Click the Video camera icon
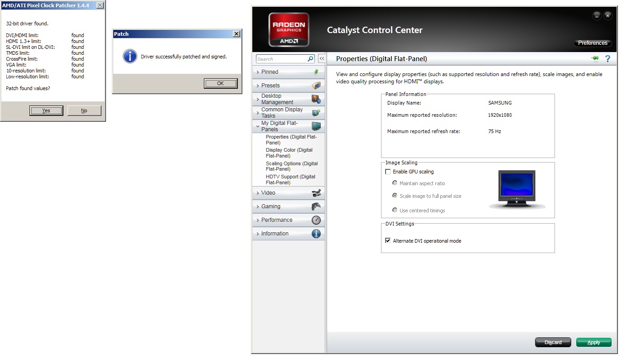The width and height of the screenshot is (627, 364). pos(316,193)
